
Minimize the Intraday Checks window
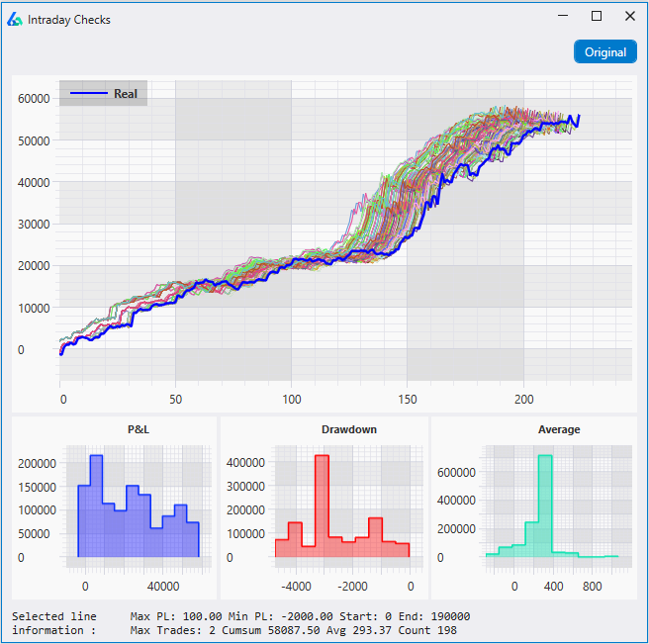click(x=562, y=17)
